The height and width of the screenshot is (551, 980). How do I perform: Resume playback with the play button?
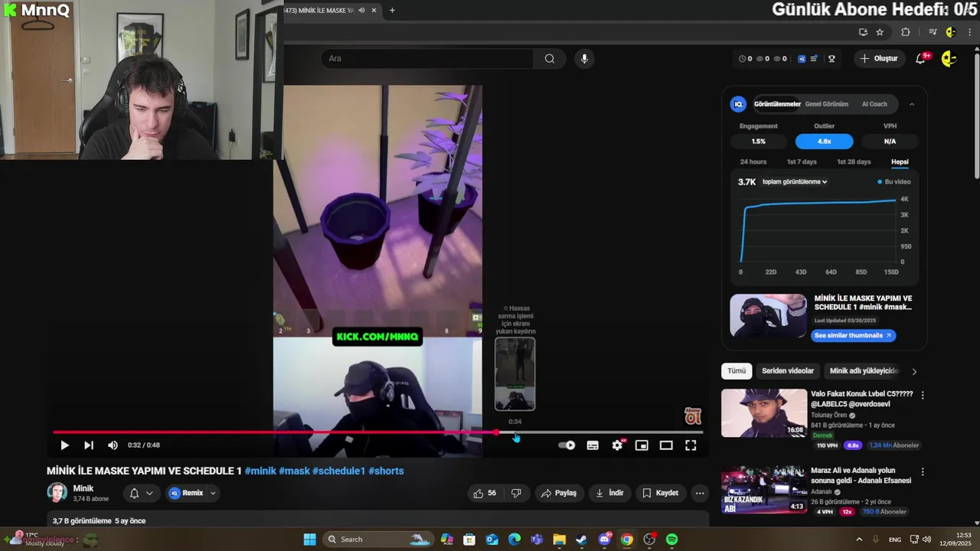(64, 445)
